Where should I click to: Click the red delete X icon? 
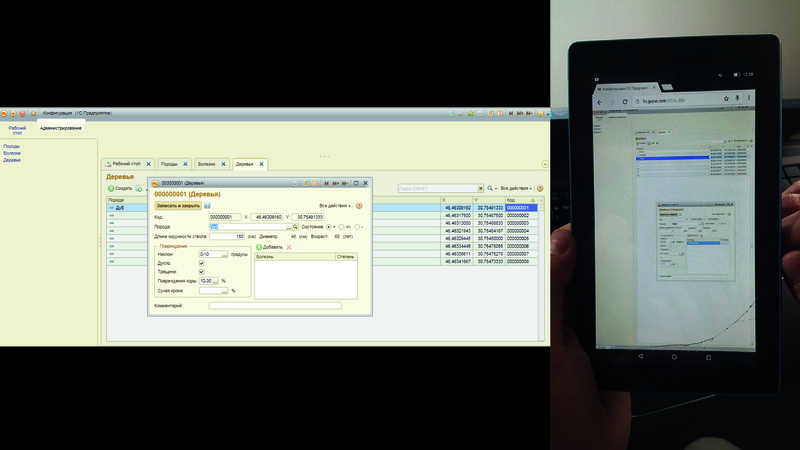tap(289, 246)
